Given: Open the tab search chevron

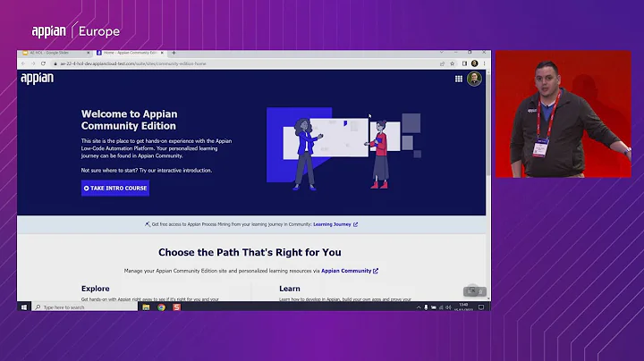Looking at the screenshot, I should (442, 53).
